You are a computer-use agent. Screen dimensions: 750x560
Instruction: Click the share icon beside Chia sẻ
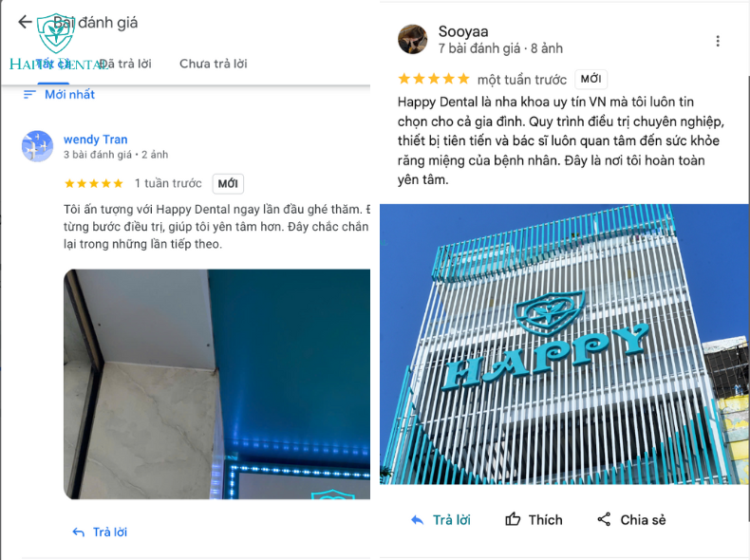pos(604,519)
